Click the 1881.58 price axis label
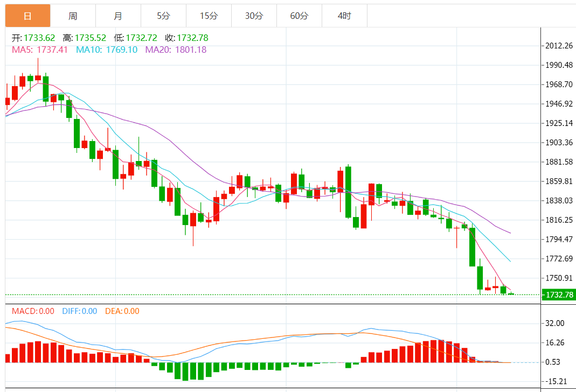This screenshot has height=392, width=576. (559, 162)
